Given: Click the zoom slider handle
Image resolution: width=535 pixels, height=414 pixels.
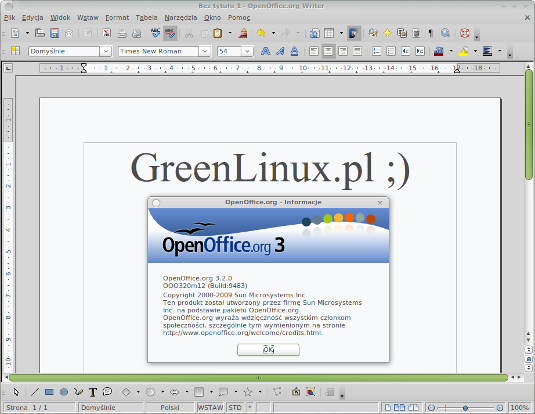Looking at the screenshot, I should click(x=465, y=408).
